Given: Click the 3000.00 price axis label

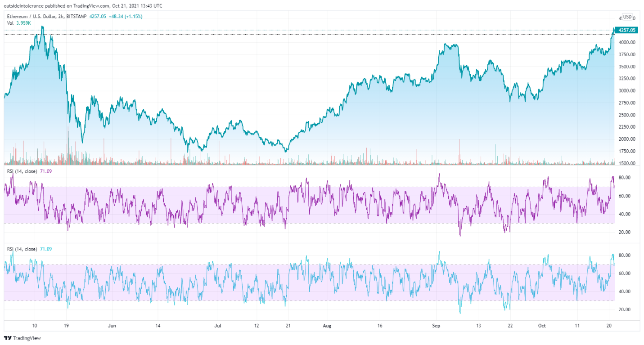Looking at the screenshot, I should pos(627,90).
